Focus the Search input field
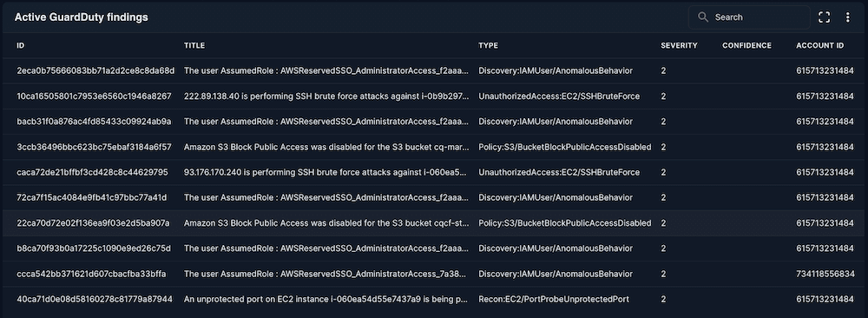868x318 pixels. [749, 17]
